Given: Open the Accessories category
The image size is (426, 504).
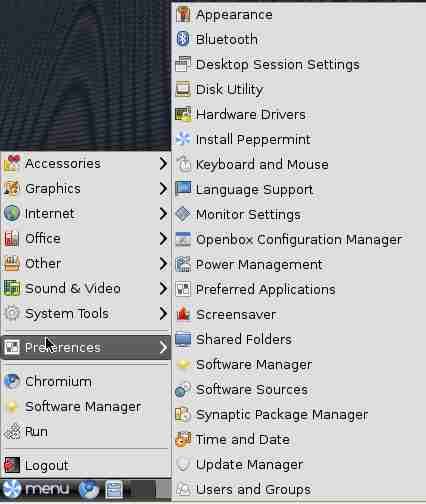Looking at the screenshot, I should coord(86,163).
